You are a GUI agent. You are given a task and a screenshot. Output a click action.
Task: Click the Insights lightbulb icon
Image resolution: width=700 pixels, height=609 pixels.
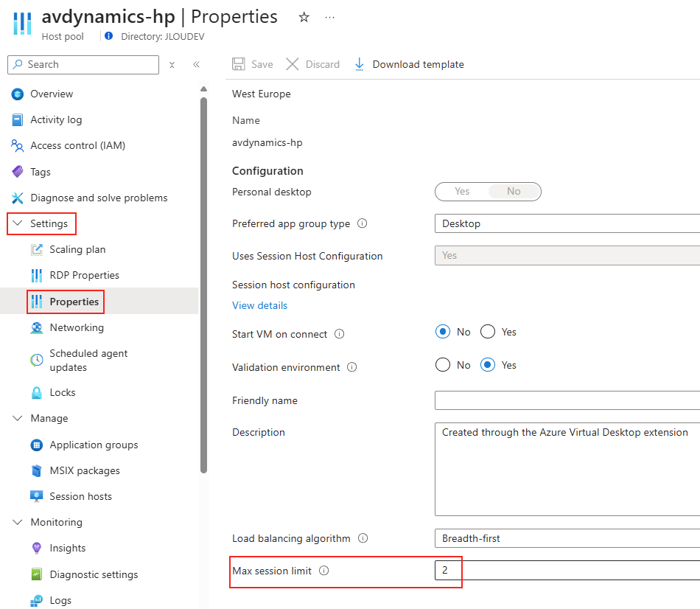(x=37, y=549)
